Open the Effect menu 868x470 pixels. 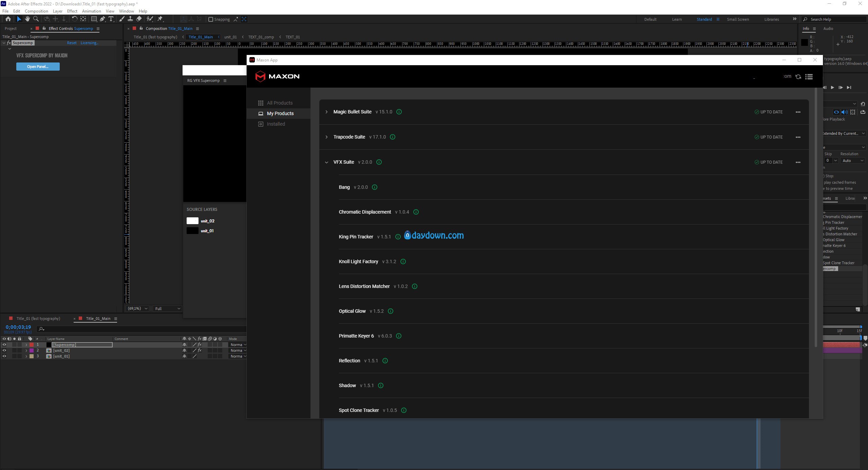tap(72, 11)
